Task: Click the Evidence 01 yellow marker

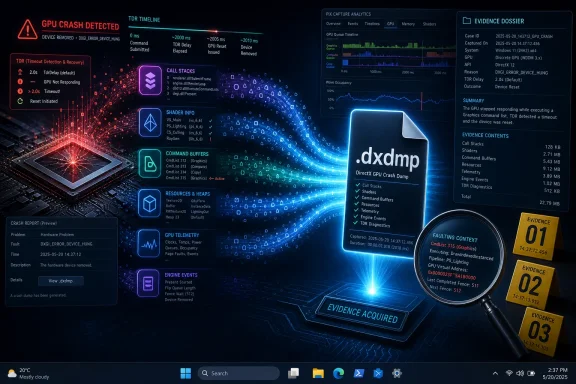Action: [536, 236]
